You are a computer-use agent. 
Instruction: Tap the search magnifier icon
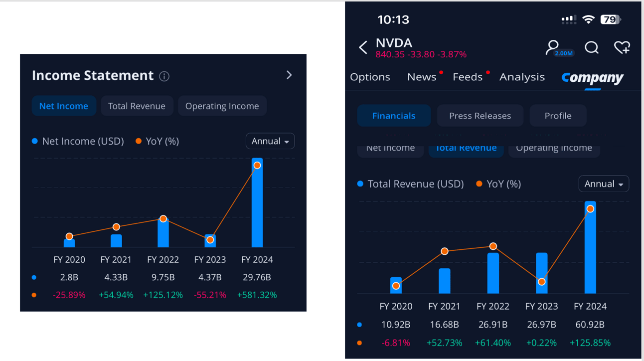click(592, 47)
